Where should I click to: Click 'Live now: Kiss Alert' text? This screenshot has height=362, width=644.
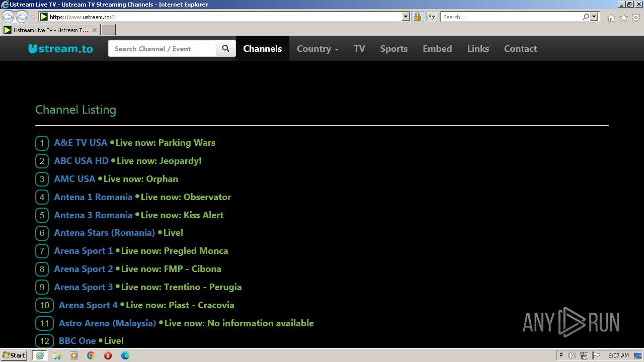tap(182, 215)
